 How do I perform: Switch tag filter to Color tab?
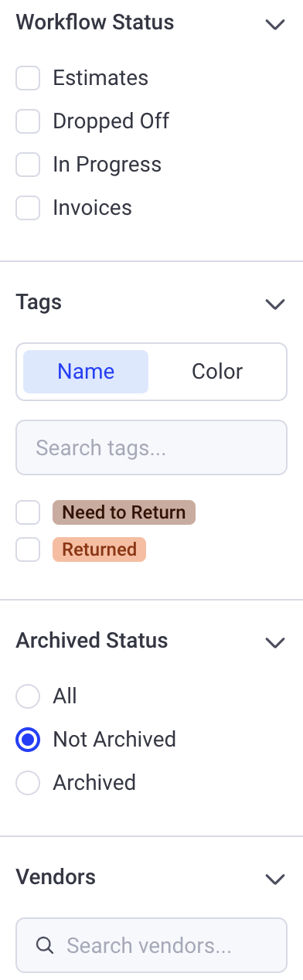point(217,372)
